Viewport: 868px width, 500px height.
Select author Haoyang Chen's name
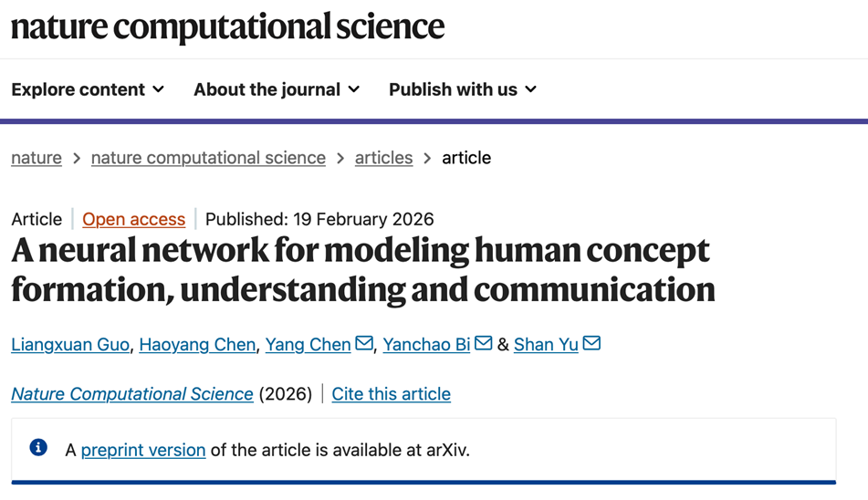click(x=197, y=345)
